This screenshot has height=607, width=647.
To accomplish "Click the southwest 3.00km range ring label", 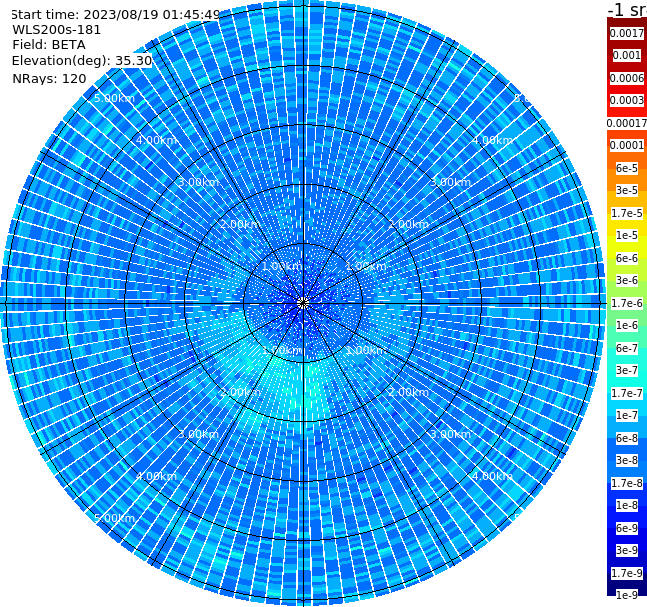I will pos(198,434).
